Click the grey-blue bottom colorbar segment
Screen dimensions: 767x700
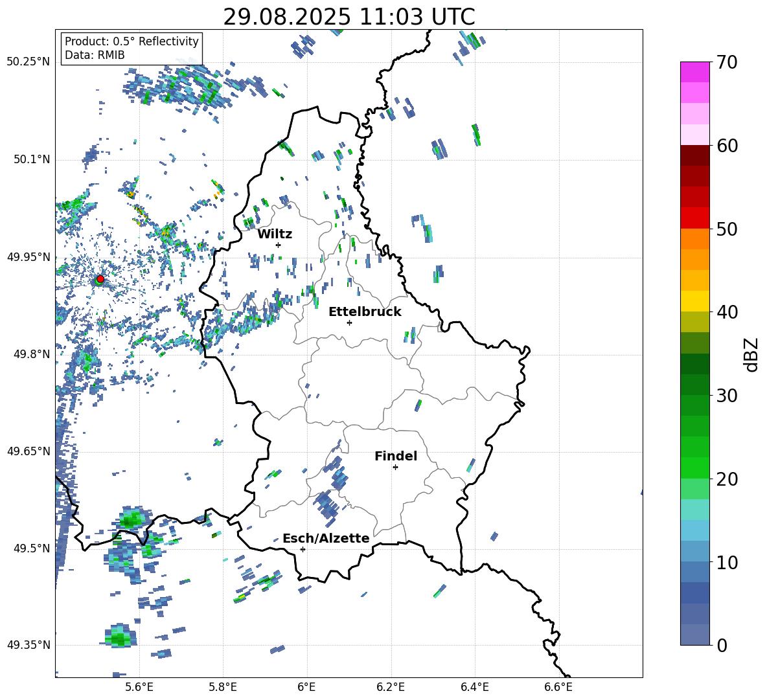[x=695, y=635]
